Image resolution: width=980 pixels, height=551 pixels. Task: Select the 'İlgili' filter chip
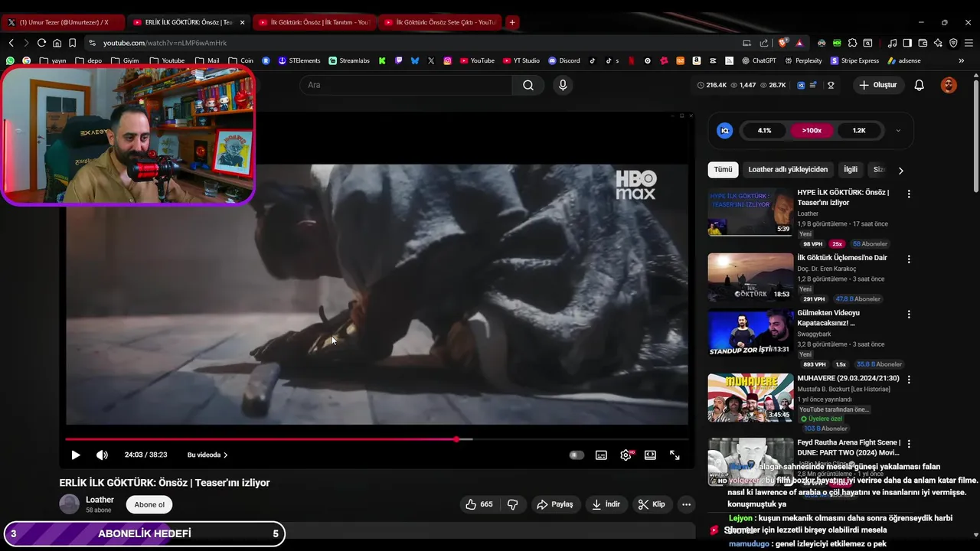pyautogui.click(x=851, y=169)
